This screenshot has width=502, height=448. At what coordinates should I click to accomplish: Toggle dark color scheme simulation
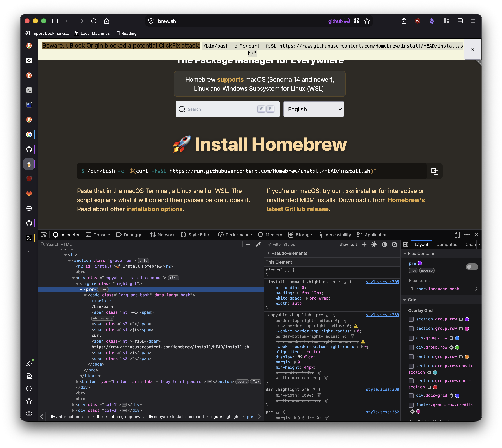(x=384, y=244)
